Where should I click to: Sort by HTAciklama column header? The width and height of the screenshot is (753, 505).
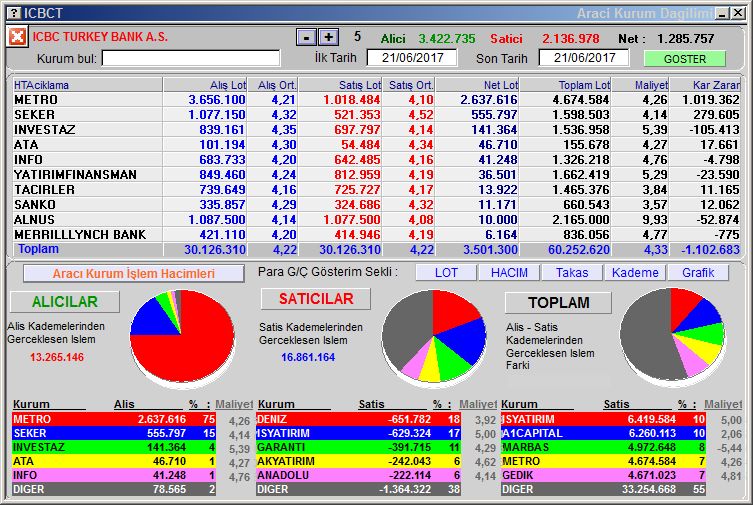pyautogui.click(x=87, y=85)
